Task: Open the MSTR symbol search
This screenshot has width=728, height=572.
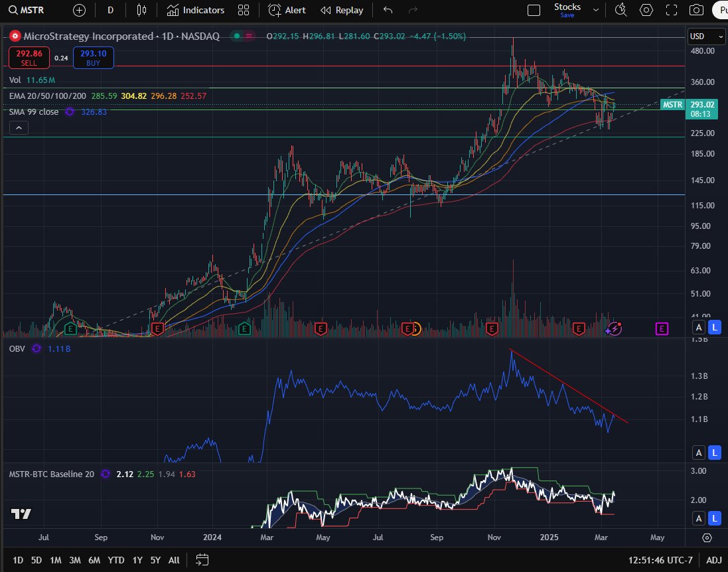Action: [x=27, y=10]
